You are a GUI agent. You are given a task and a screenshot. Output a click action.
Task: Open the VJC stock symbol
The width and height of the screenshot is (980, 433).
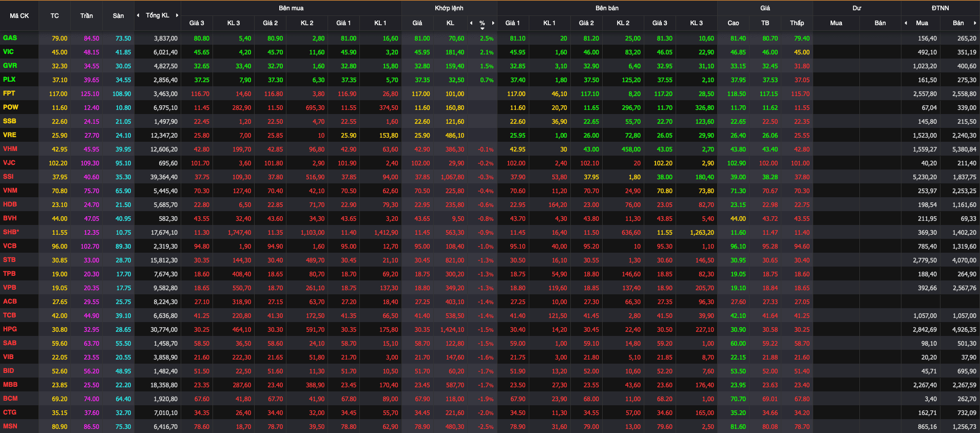(9, 163)
